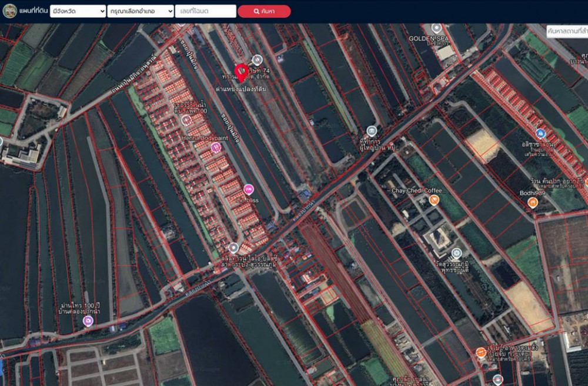The image size is (588, 386).
Task: Select the temple marker below Chay Chedi
Action: coord(456,254)
